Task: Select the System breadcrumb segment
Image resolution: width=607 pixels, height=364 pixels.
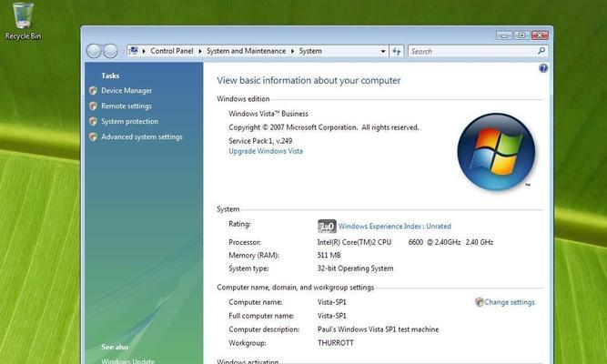Action: 310,51
